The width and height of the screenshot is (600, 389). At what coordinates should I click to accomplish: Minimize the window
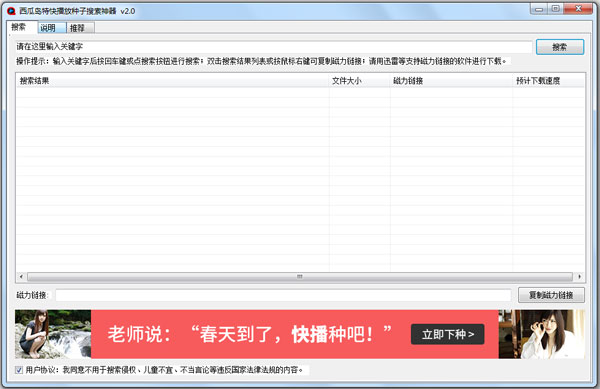click(539, 9)
